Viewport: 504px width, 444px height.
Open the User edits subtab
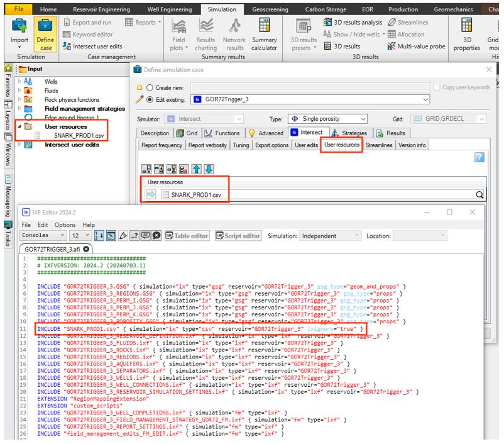(306, 145)
